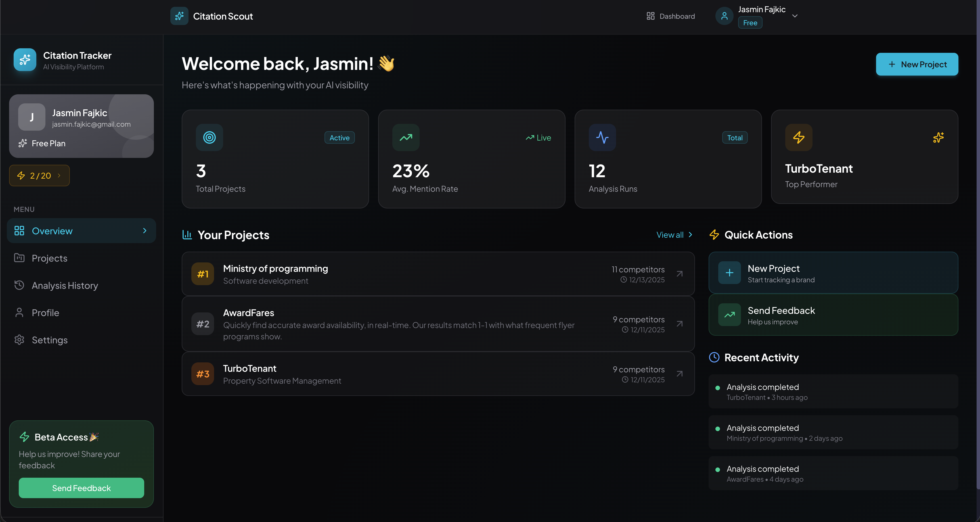Click the user avatar icon in header
Screen dimensions: 980x522
coord(724,16)
